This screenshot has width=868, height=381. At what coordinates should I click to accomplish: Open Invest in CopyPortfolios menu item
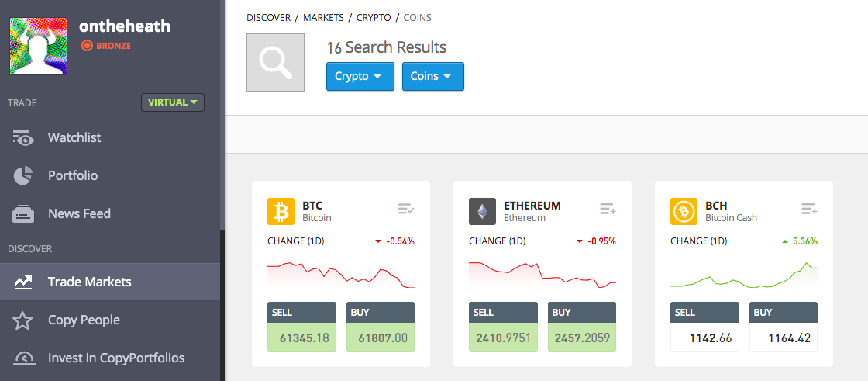(x=109, y=358)
